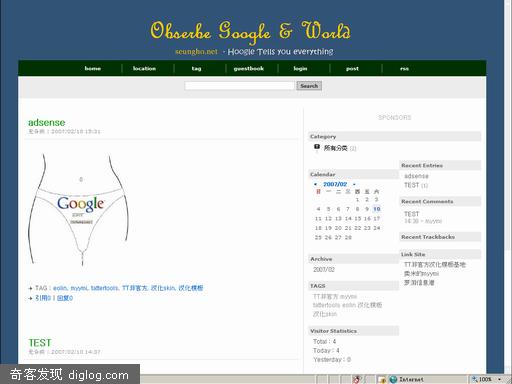Open the post menu item
The width and height of the screenshot is (512, 384).
click(352, 68)
